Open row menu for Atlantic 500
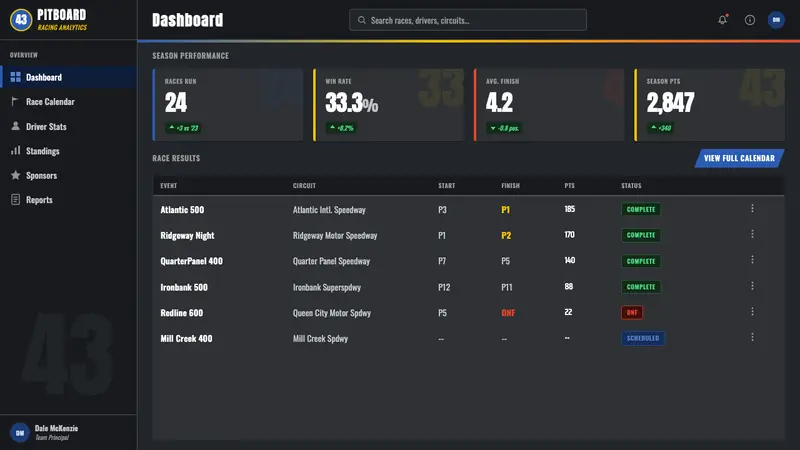 tap(752, 208)
